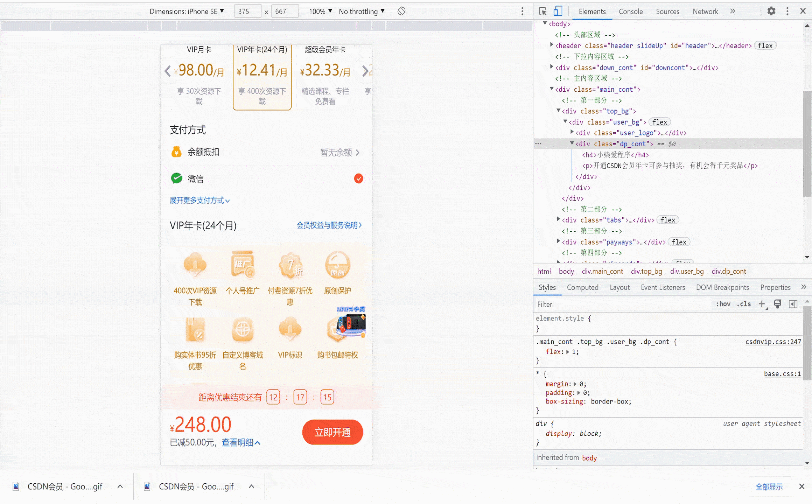Click the 购实体书95折优惠 icon

click(x=195, y=330)
